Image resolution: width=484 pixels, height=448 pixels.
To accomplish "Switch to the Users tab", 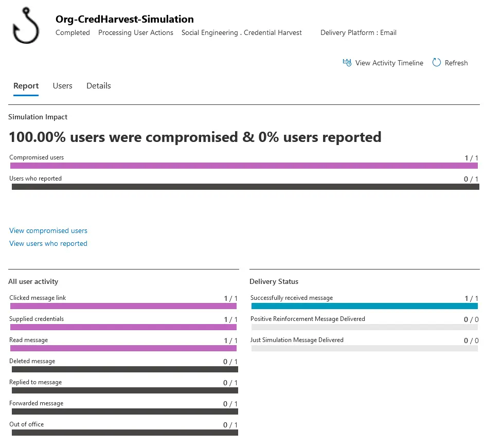I will (x=62, y=86).
